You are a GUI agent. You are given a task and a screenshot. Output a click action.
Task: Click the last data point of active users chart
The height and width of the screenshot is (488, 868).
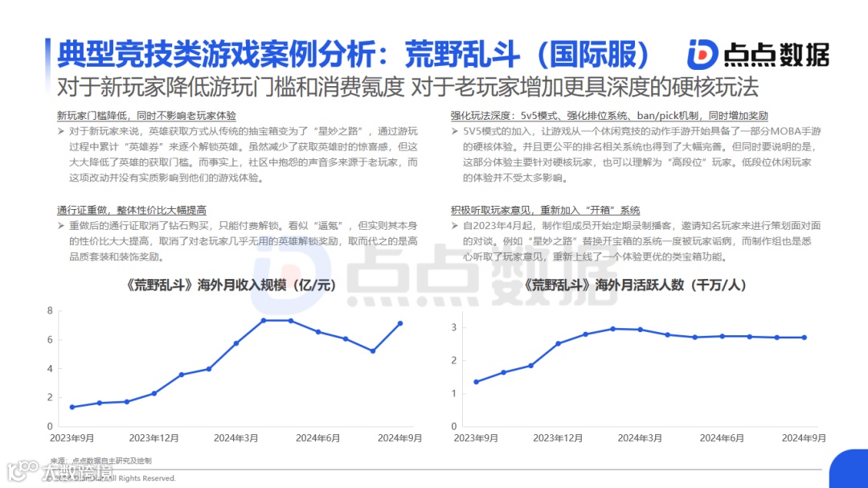click(x=805, y=338)
